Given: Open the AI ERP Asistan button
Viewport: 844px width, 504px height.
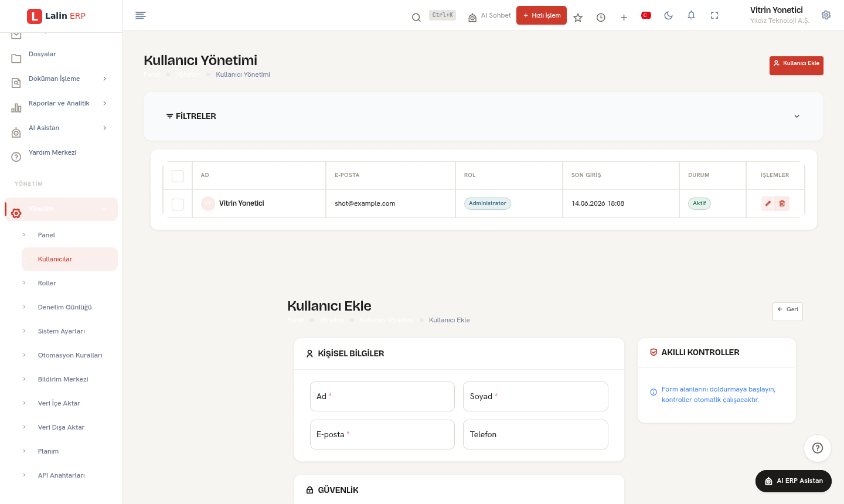Looking at the screenshot, I should [794, 481].
